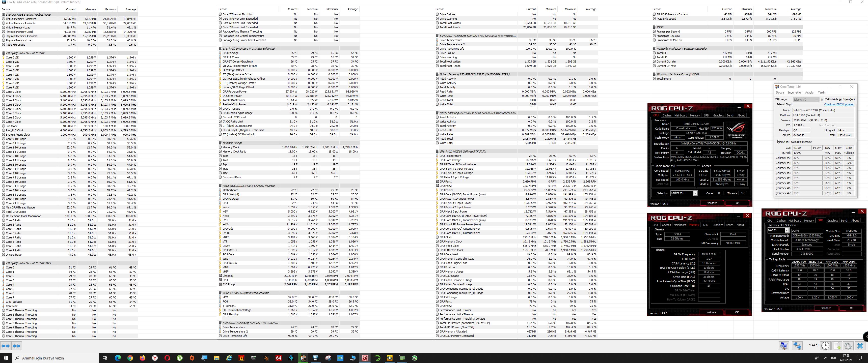The height and width of the screenshot is (363, 868).
Task: Open the CPU seçin dropdown in Core Temp
Action: point(806,99)
